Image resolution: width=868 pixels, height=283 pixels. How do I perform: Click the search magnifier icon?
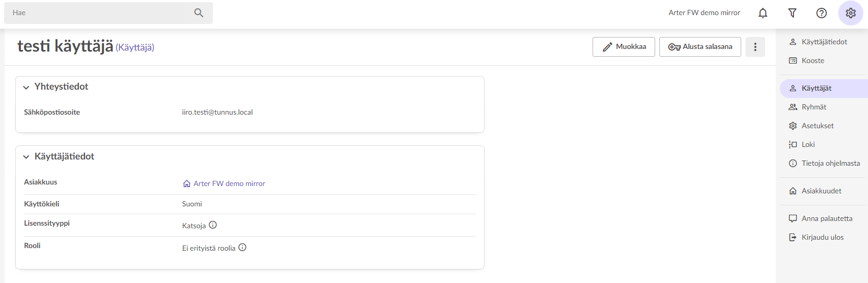199,13
